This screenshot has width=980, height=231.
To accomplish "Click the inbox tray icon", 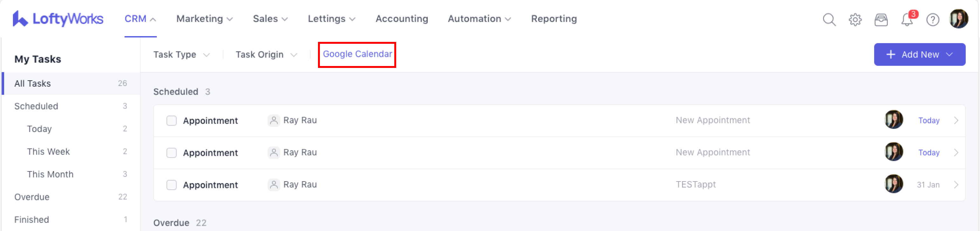I will (881, 19).
